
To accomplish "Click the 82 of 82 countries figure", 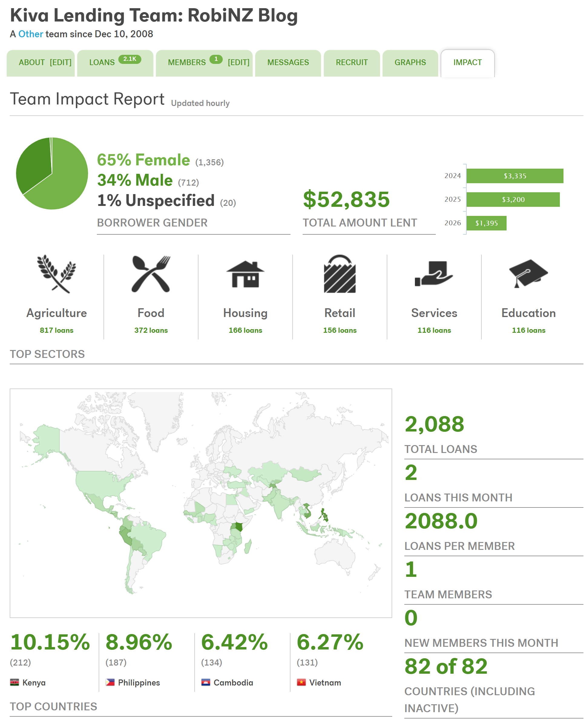I will [446, 666].
